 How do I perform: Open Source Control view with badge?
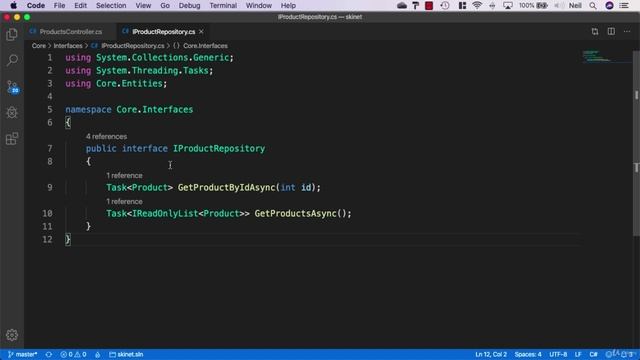13,87
